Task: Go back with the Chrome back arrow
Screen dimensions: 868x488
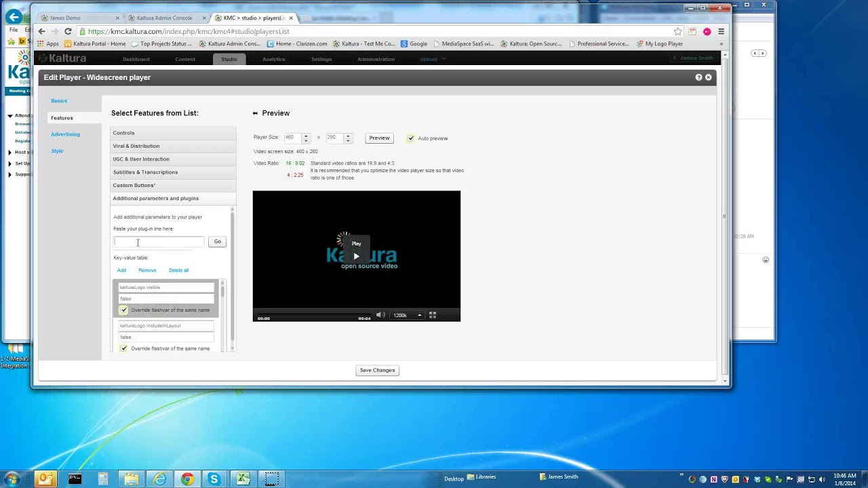Action: (42, 31)
